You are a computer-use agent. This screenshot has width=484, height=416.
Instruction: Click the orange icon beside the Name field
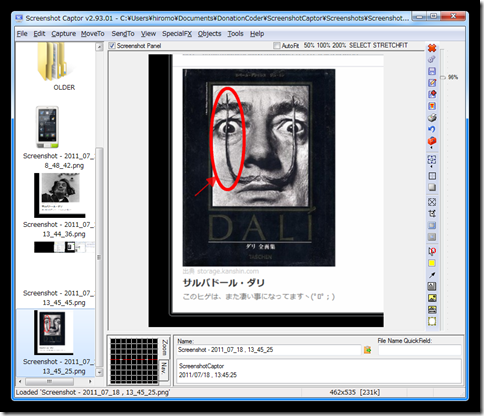click(x=367, y=350)
